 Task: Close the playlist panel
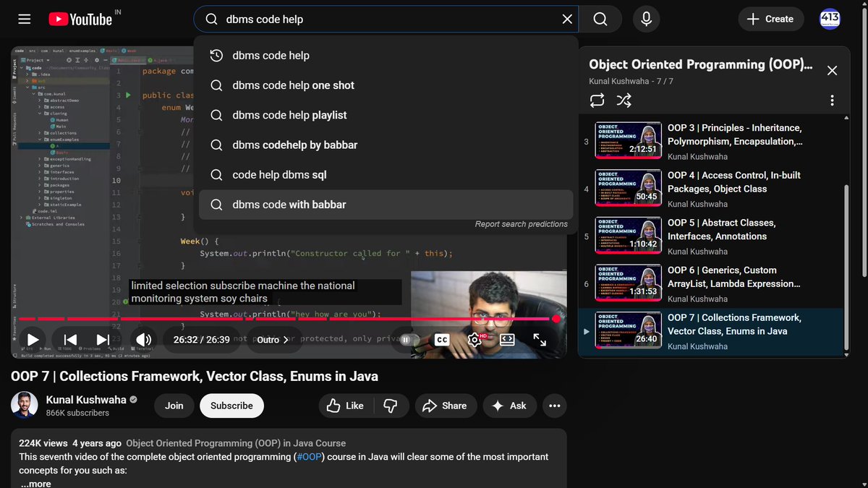click(832, 70)
